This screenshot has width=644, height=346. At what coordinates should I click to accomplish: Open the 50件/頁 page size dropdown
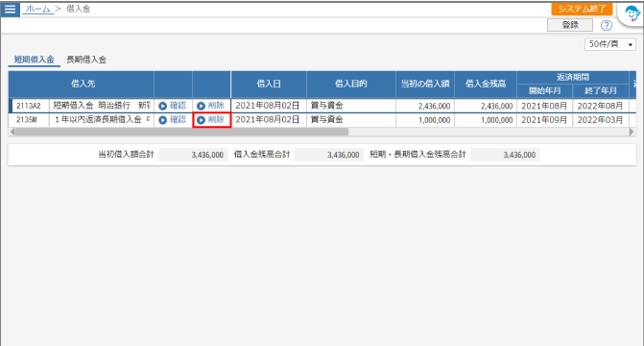pos(609,44)
